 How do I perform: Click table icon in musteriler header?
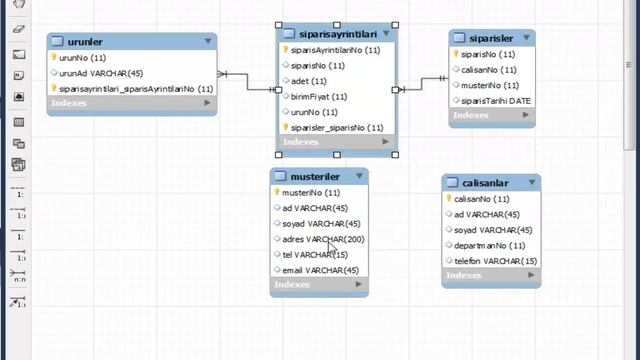pyautogui.click(x=280, y=176)
